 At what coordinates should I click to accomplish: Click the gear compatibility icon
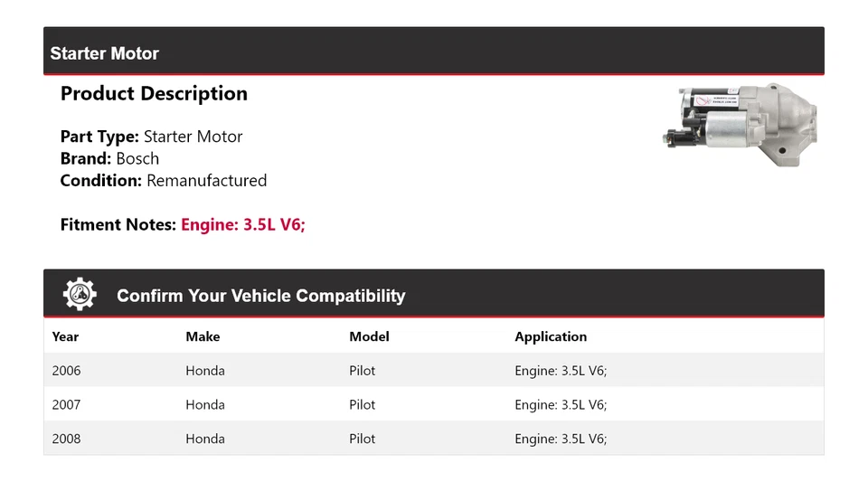coord(80,295)
